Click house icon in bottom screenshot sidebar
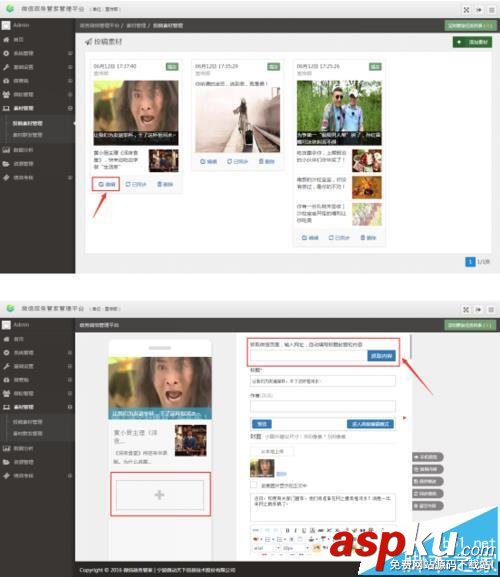The image size is (500, 577). click(x=6, y=339)
